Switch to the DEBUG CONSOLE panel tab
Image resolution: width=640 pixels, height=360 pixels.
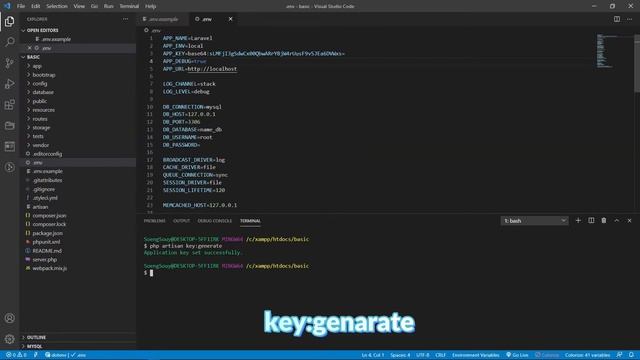(x=215, y=221)
